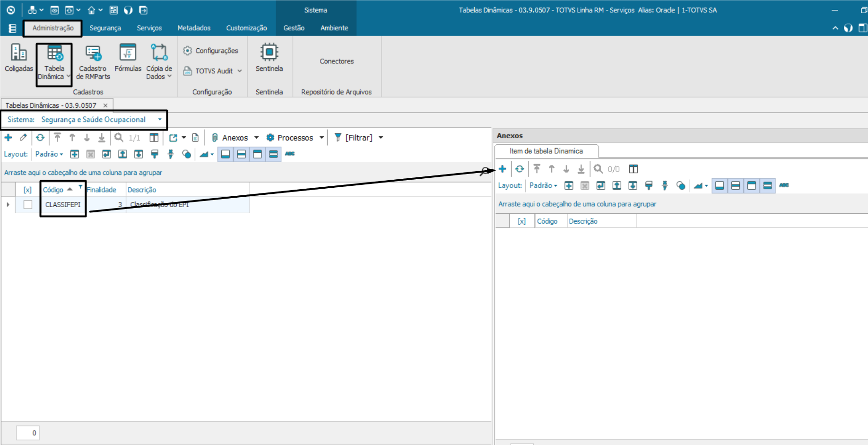Toggle the bottom panel view in main grid
The image size is (868, 445).
226,154
